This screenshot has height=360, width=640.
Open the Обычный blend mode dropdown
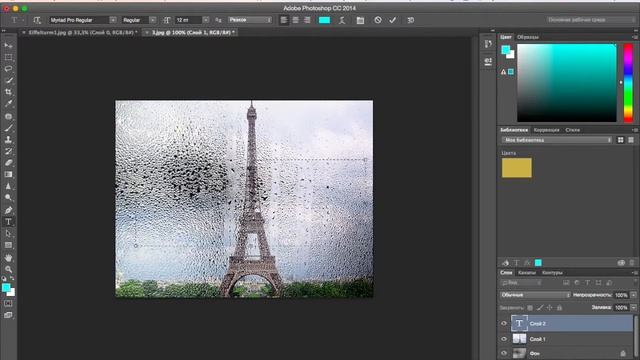pyautogui.click(x=535, y=295)
